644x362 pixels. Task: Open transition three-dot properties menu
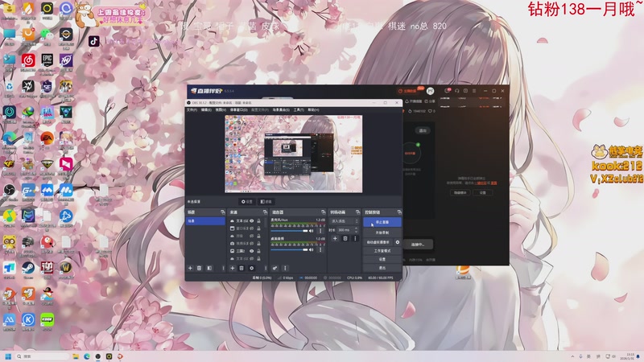coord(355,238)
